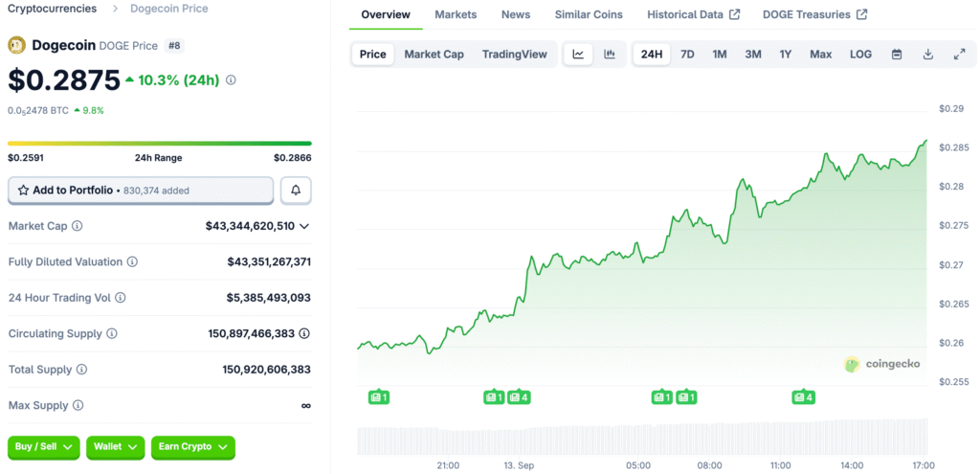The height and width of the screenshot is (474, 980).
Task: Open the Earn Crypto dropdown
Action: coord(193,447)
